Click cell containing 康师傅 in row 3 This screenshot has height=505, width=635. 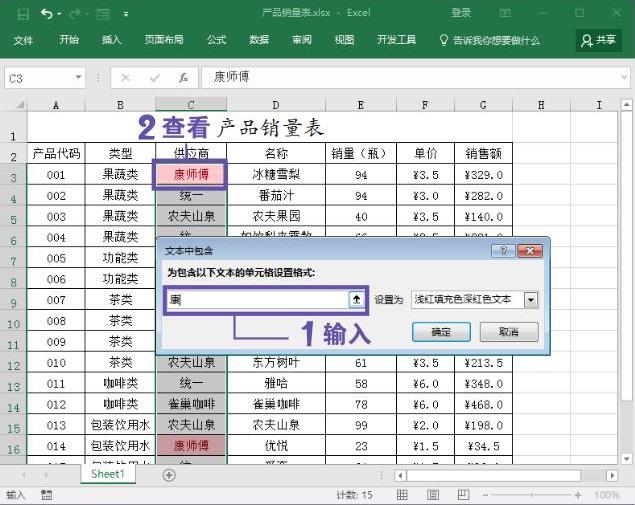[191, 175]
